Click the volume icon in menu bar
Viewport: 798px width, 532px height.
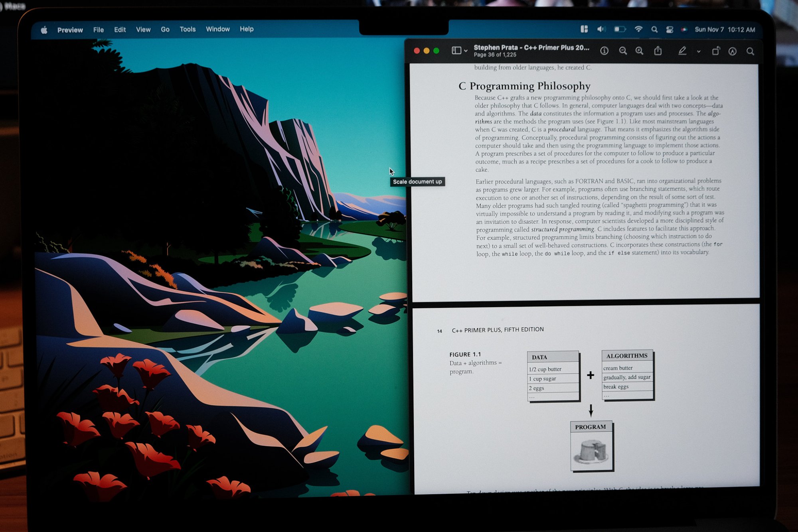(601, 29)
